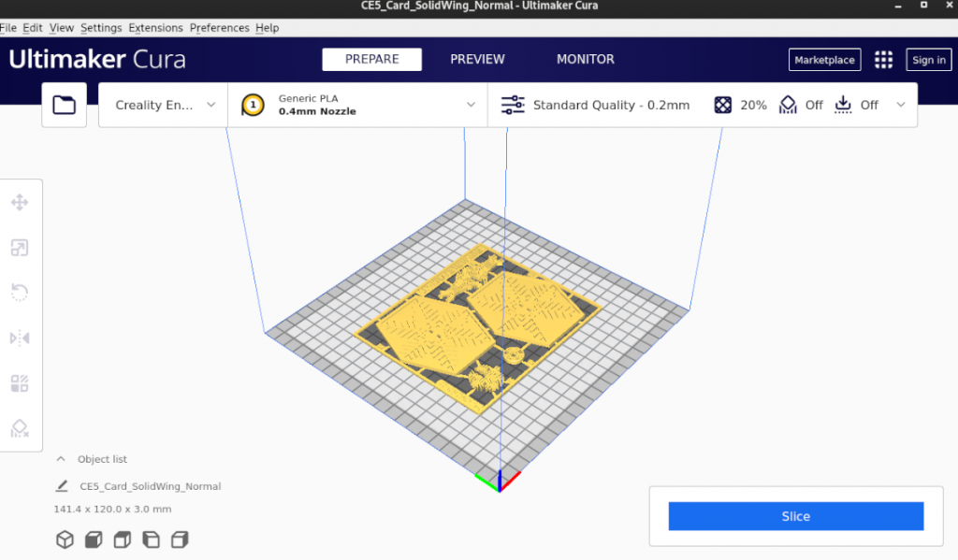958x560 pixels.
Task: Switch to the isometric camera view icon
Action: point(65,539)
